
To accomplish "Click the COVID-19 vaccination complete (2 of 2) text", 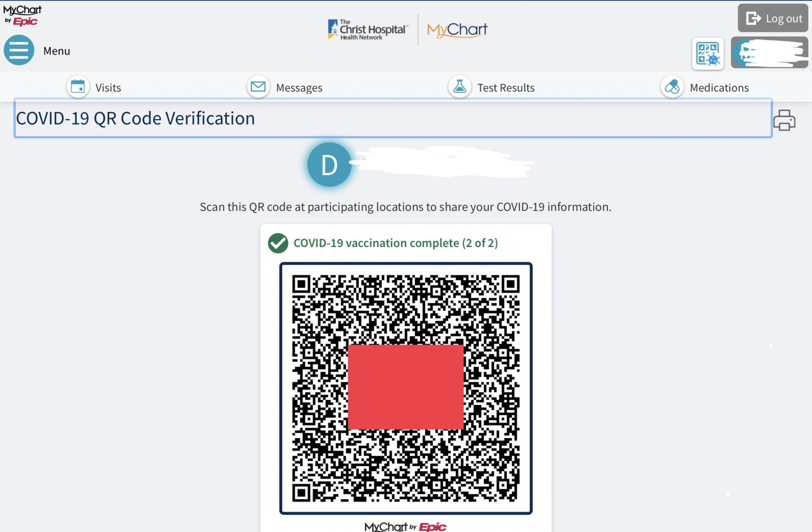I will (x=396, y=243).
